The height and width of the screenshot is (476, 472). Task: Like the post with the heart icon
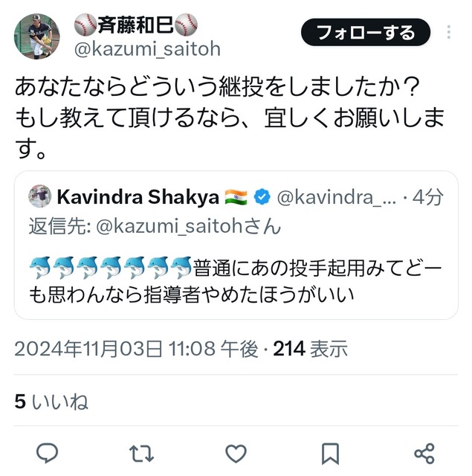[236, 454]
